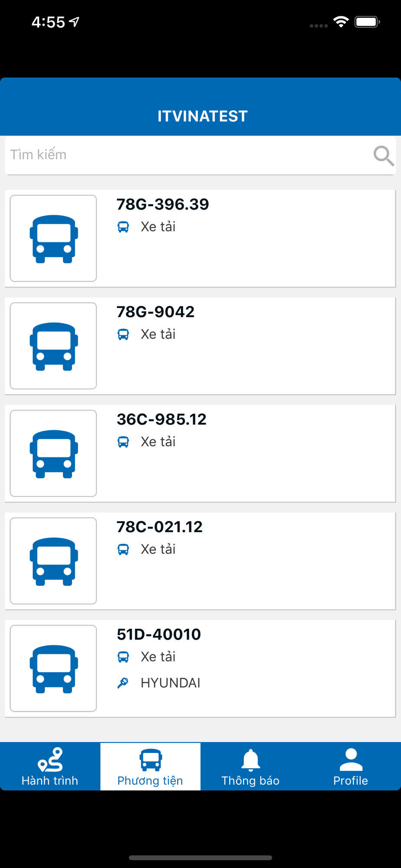This screenshot has width=401, height=868.
Task: Tap the bus picture for 51D-40010
Action: 53,668
